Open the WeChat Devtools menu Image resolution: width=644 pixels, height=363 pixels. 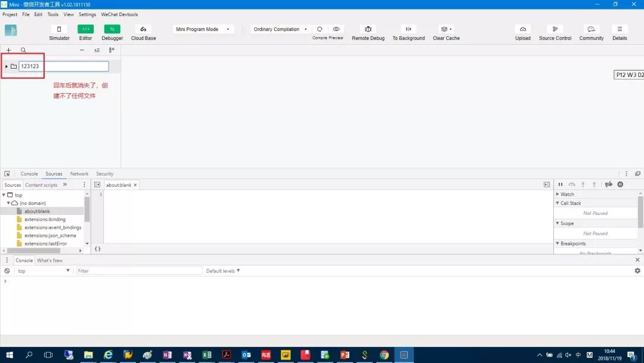click(x=119, y=14)
